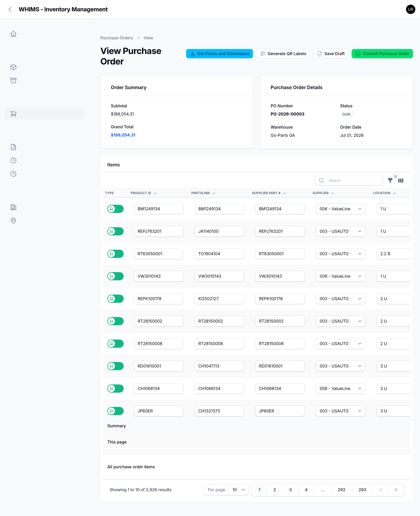
Task: Open the sidebar shopping cart purchase orders icon
Action: 13,114
